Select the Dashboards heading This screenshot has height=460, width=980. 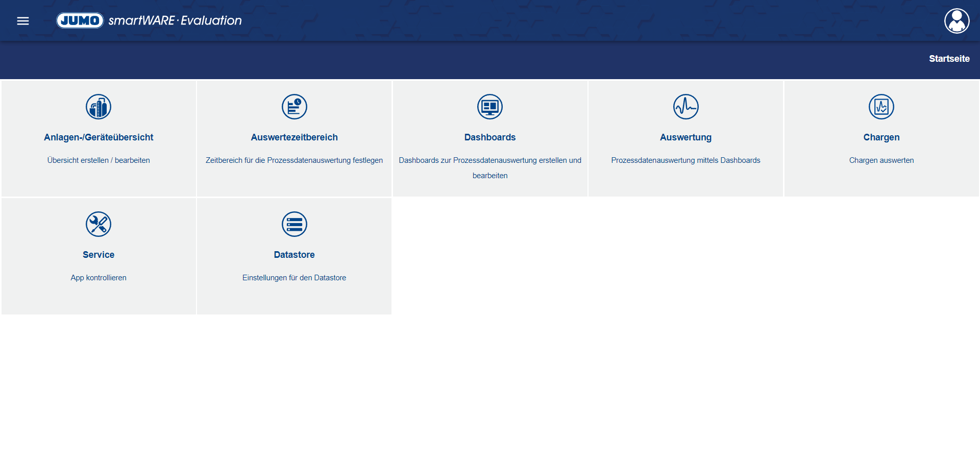[x=490, y=137]
